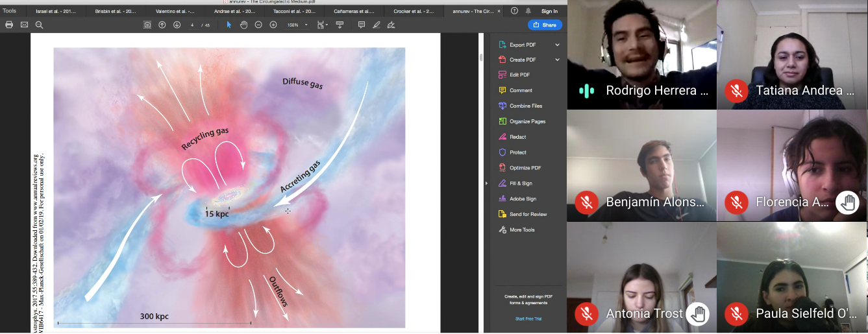The image size is (868, 334).
Task: Open the Tools tab
Action: [9, 11]
